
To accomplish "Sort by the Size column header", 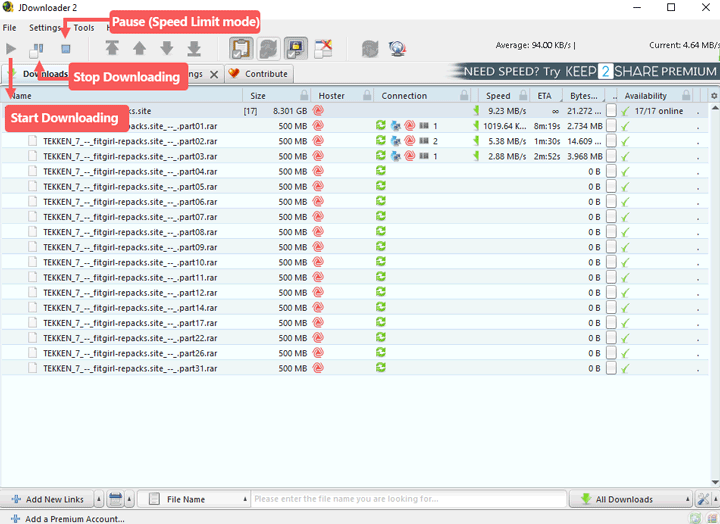I will click(x=258, y=96).
